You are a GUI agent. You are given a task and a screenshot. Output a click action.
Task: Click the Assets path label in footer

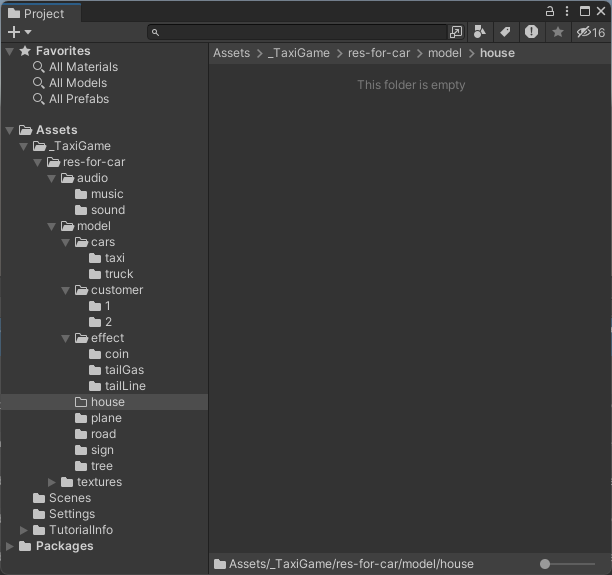click(x=351, y=564)
